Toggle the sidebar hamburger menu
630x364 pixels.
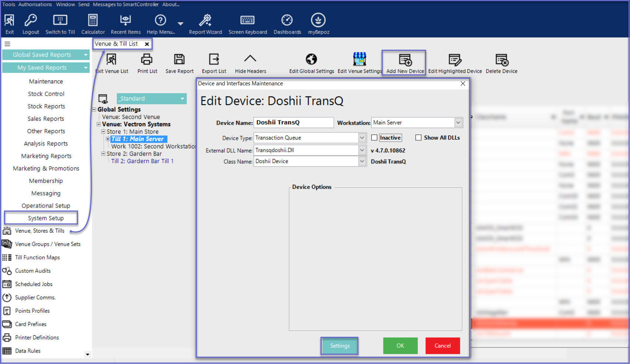point(7,44)
